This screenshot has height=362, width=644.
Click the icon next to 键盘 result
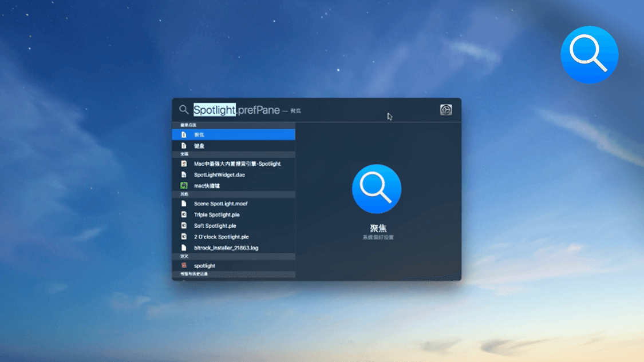184,146
